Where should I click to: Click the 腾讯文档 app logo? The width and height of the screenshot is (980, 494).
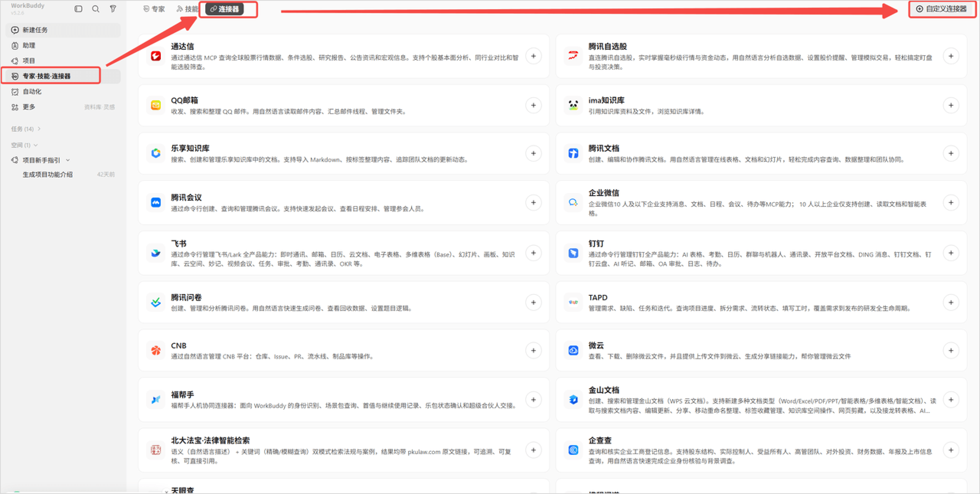click(573, 154)
